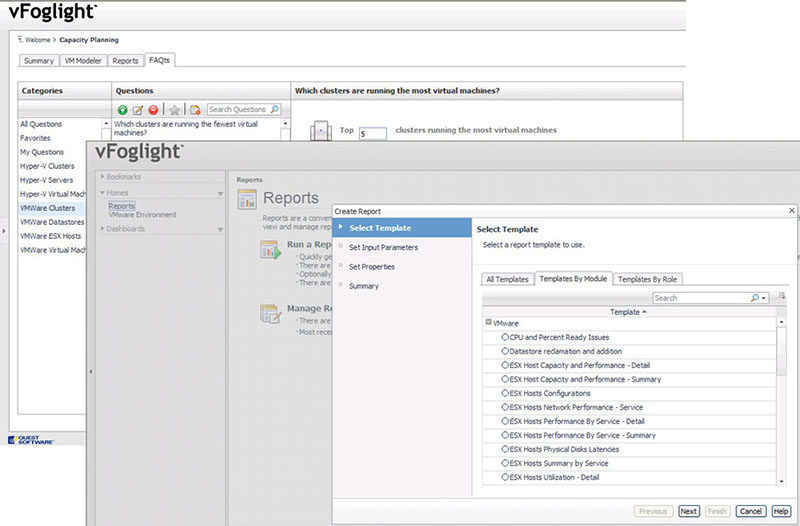The width and height of the screenshot is (800, 526).
Task: Close the Create Report dialog
Action: pyautogui.click(x=792, y=210)
